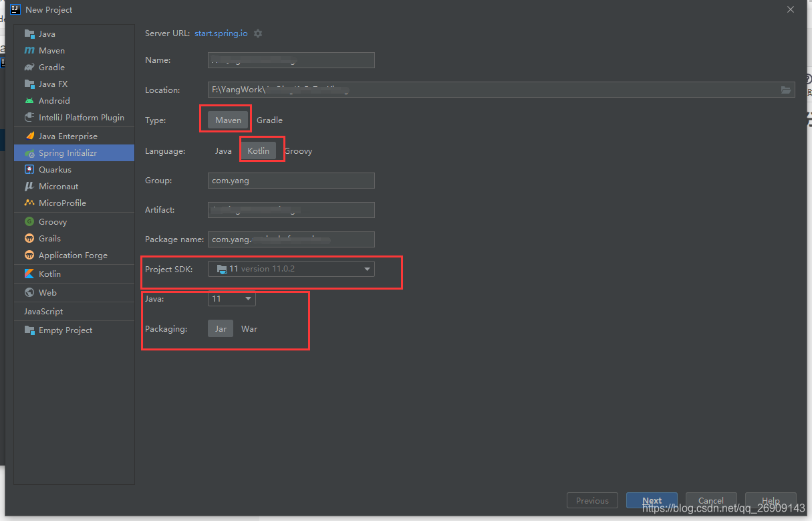
Task: Select the Kotlin icon in sidebar
Action: 29,274
